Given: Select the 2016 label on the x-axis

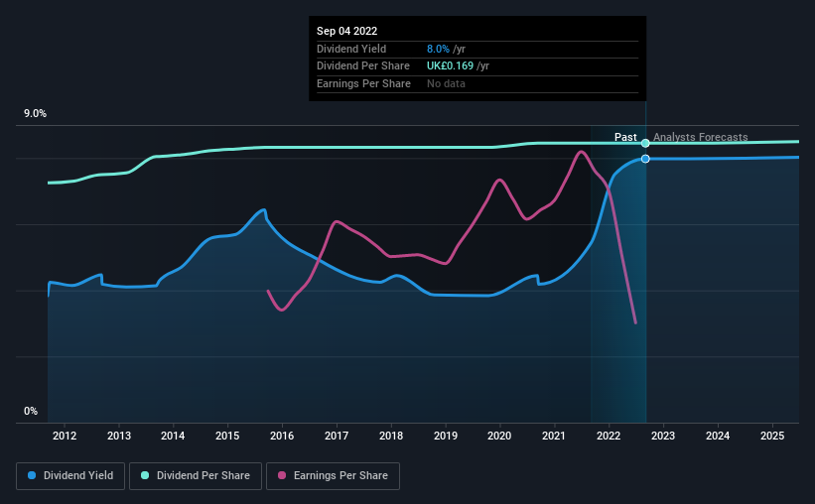Looking at the screenshot, I should pos(282,436).
